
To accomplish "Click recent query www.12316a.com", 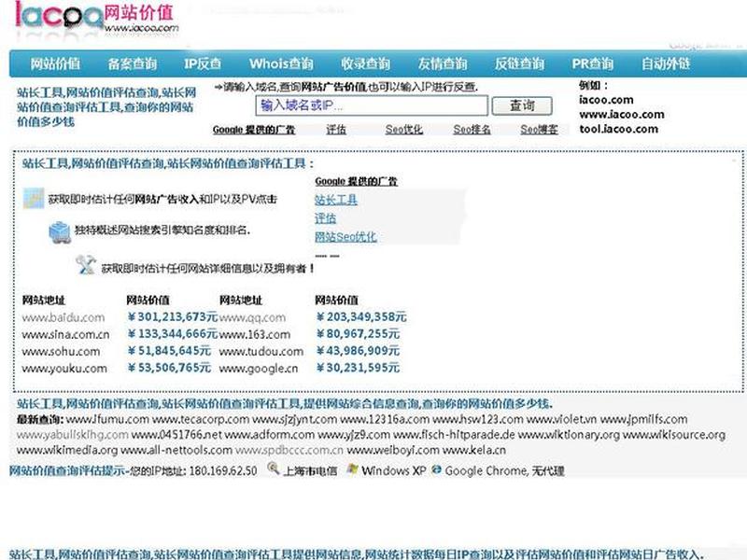I will 385,419.
